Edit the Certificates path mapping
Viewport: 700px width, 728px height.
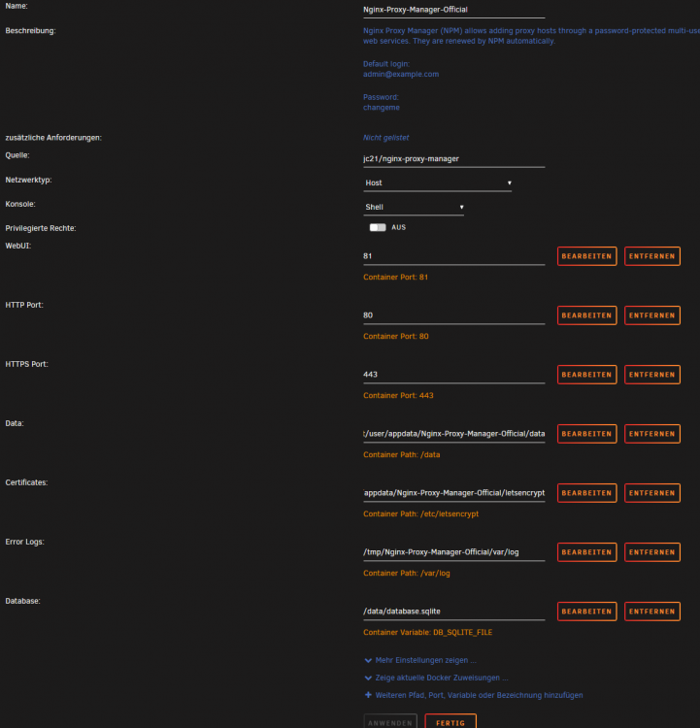[586, 493]
